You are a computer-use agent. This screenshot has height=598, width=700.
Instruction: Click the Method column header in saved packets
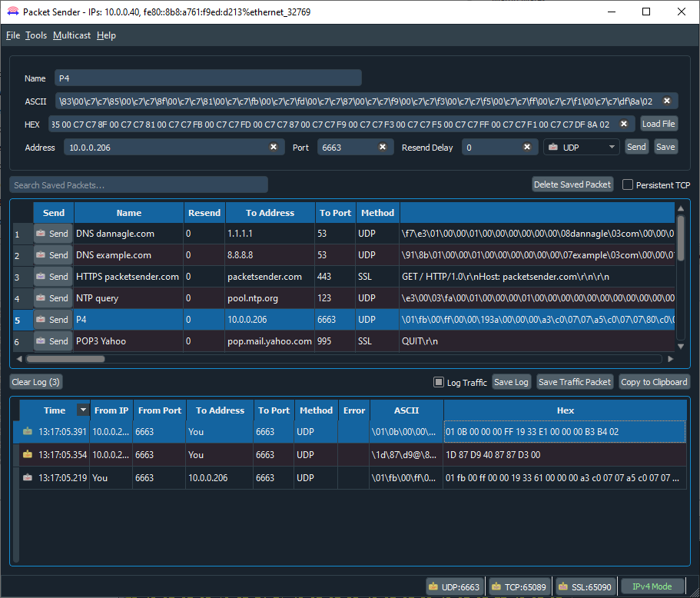pos(378,213)
